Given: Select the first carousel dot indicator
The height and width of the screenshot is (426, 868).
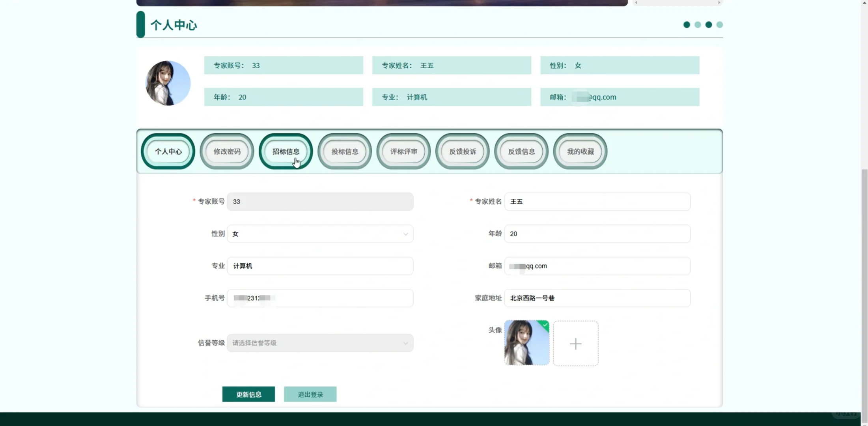Looking at the screenshot, I should pos(687,24).
